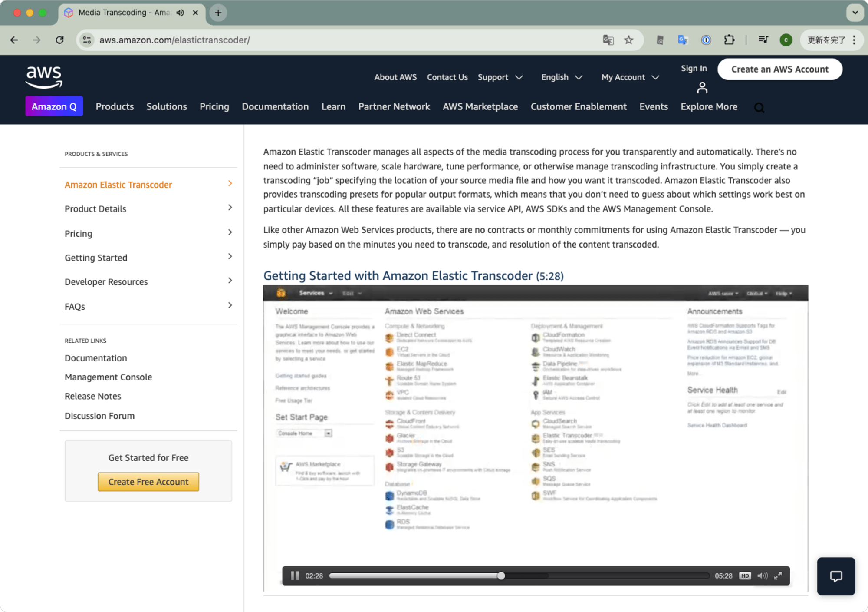Open Explore More menu

point(709,106)
